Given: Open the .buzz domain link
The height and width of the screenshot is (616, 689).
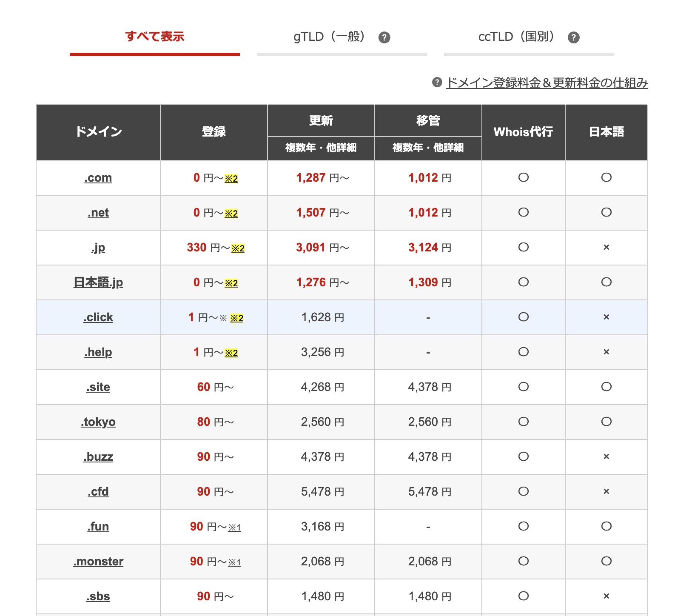Looking at the screenshot, I should point(98,457).
